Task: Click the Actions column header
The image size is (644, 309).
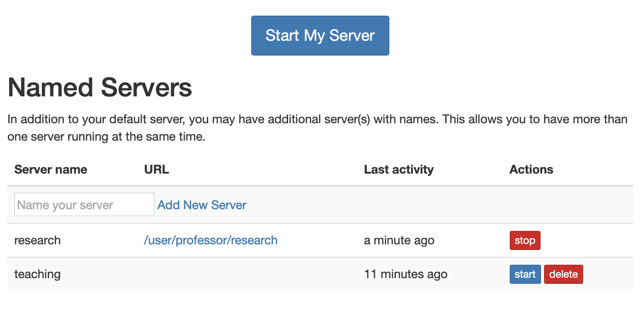Action: [531, 169]
